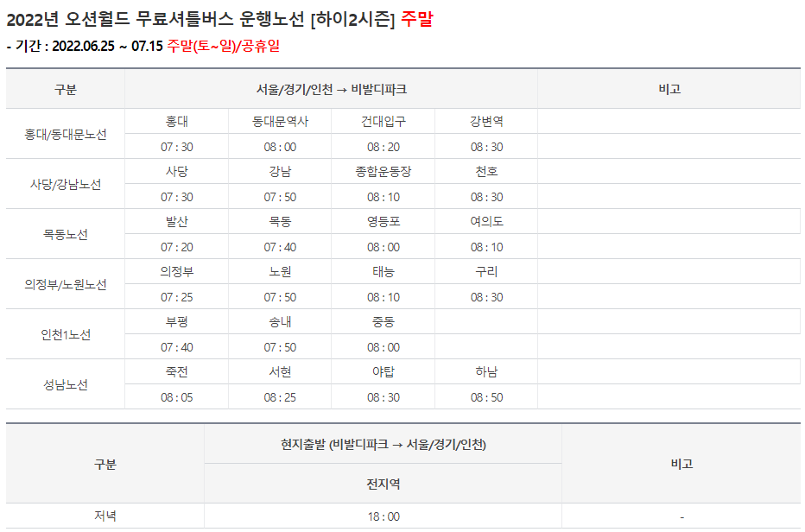Viewport: 805px width, 532px height.
Task: Select the '성남노선' route label
Action: coord(65,384)
